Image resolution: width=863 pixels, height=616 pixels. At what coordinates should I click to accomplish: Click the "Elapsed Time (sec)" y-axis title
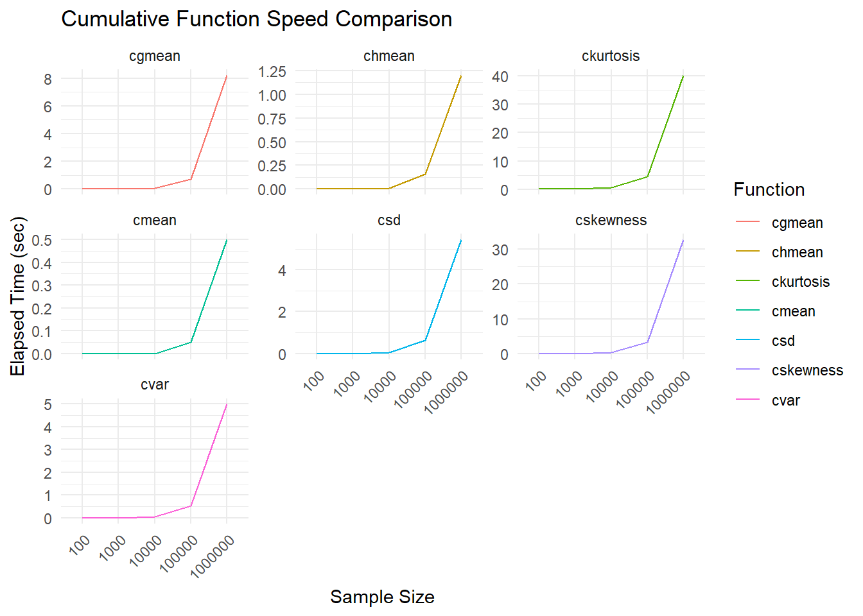18,296
